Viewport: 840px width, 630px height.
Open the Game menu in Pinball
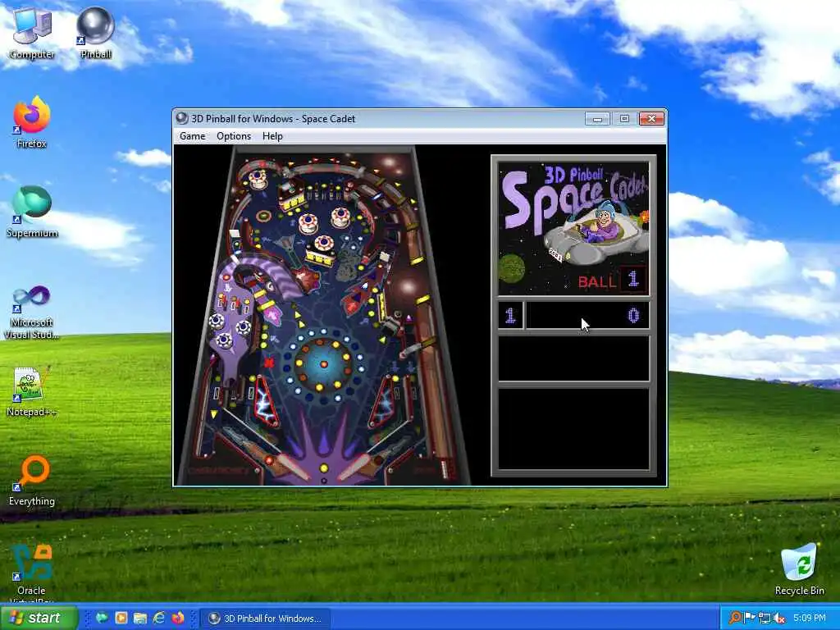tap(192, 136)
